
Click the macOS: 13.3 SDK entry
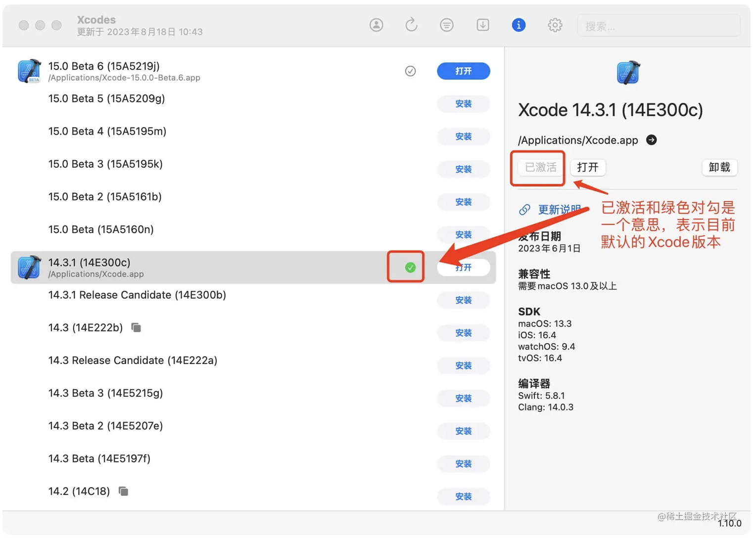[x=545, y=323]
